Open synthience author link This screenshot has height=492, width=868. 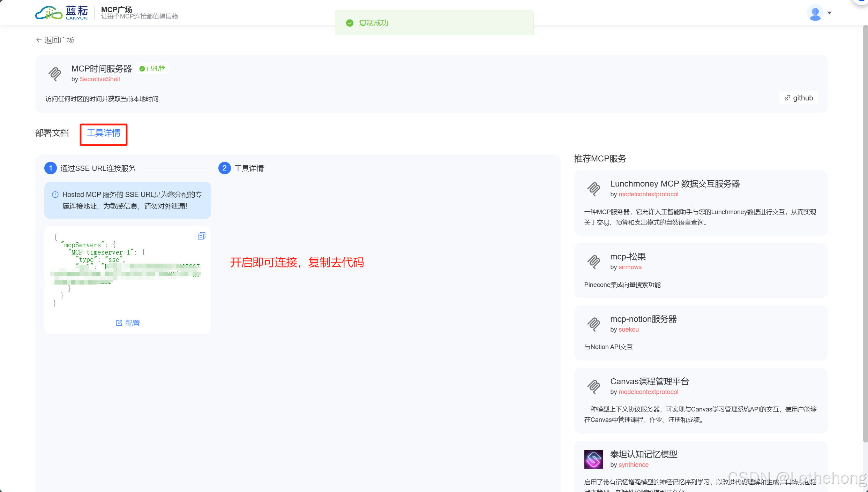[x=633, y=465]
